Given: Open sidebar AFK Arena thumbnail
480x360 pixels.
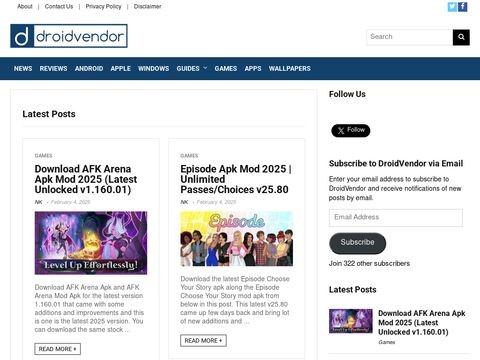Looking at the screenshot, I should 351,321.
